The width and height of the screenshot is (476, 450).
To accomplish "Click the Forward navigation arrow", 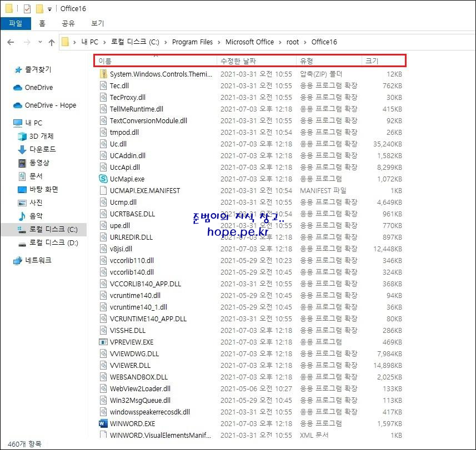I will tap(27, 42).
